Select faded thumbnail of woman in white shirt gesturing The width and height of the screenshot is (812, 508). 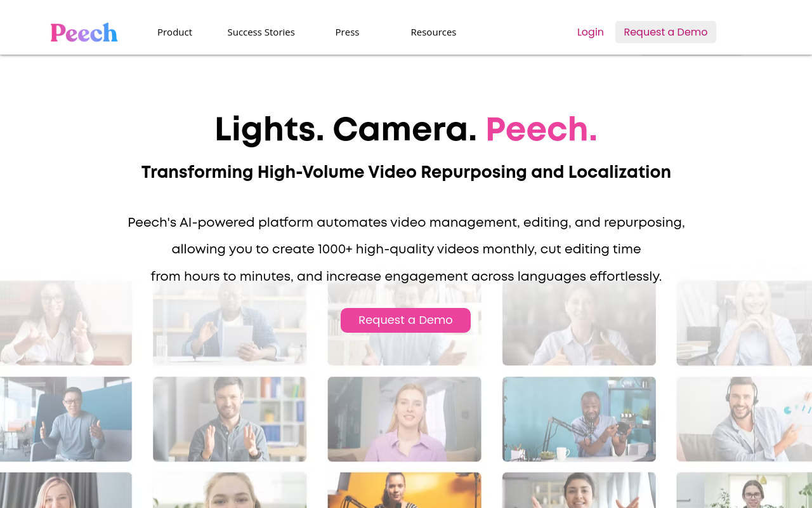[579, 323]
